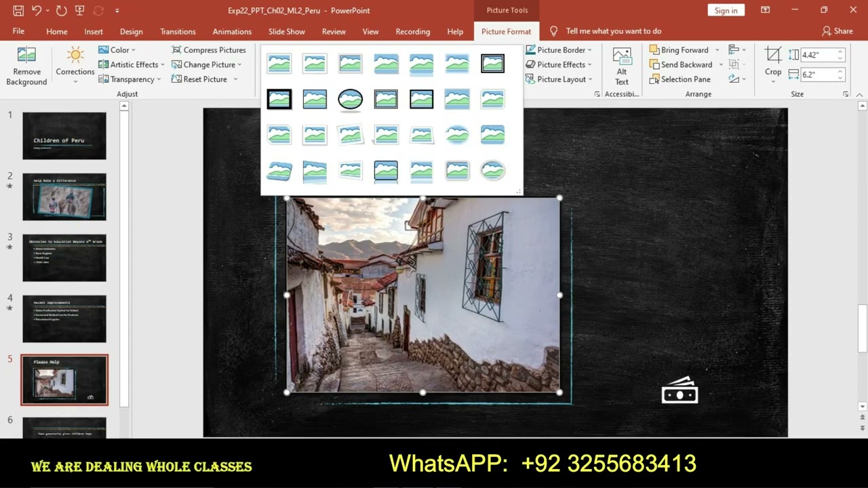This screenshot has height=488, width=868.
Task: Collapse the ribbon with the chevron
Action: pos(859,94)
